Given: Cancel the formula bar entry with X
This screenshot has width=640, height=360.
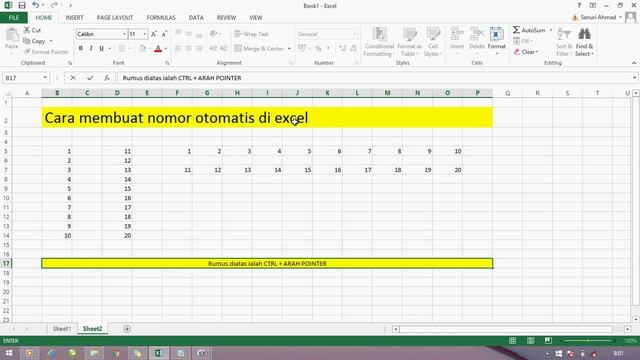Looking at the screenshot, I should pos(73,78).
